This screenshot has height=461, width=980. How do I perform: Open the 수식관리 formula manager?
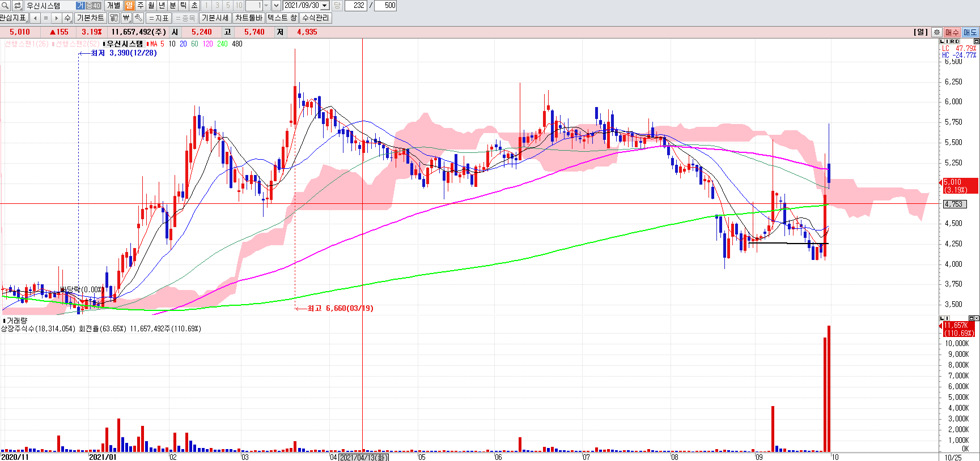click(x=315, y=18)
